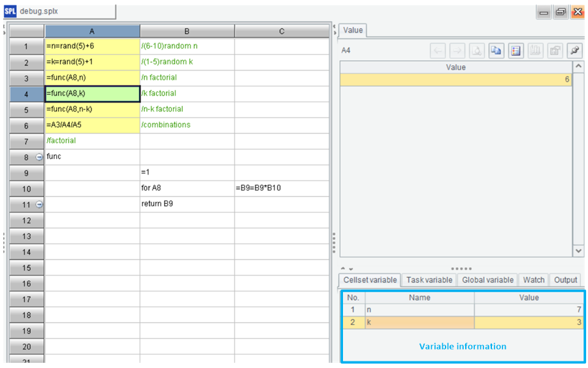Select the Value tab at top right
588x368 pixels.
point(353,30)
